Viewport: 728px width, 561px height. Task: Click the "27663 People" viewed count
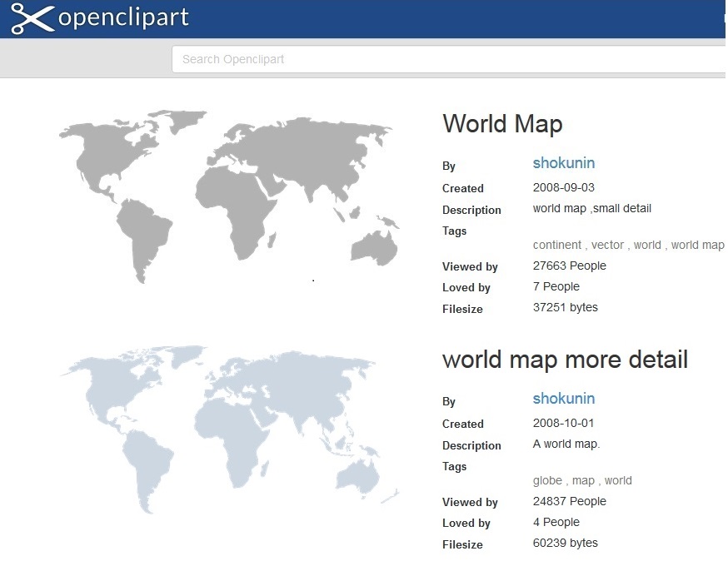[569, 266]
